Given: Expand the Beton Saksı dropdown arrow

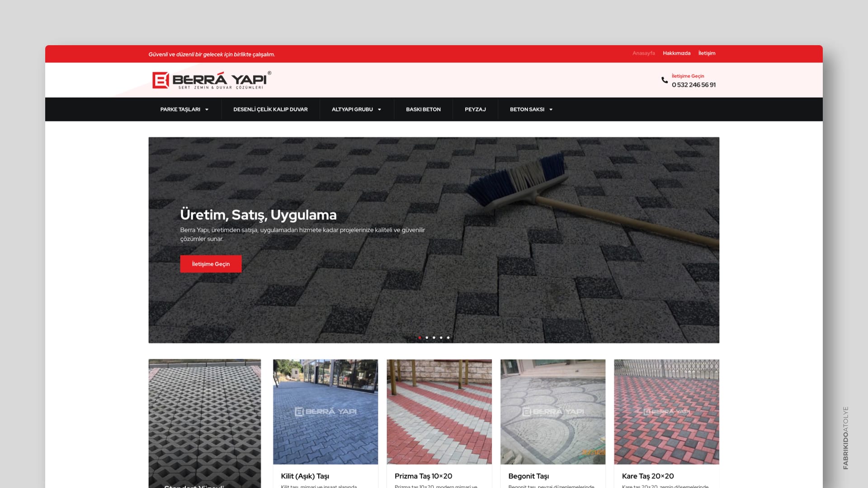Looking at the screenshot, I should [x=551, y=110].
